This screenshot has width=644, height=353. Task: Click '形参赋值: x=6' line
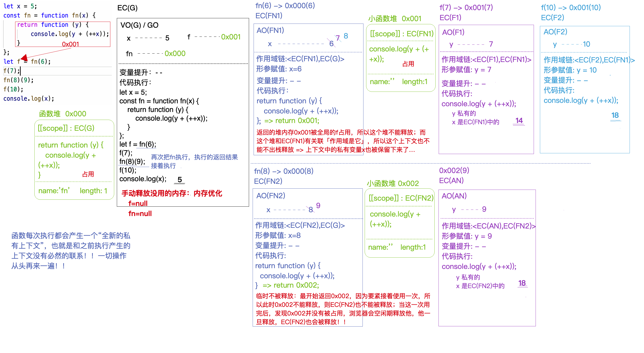tap(279, 69)
